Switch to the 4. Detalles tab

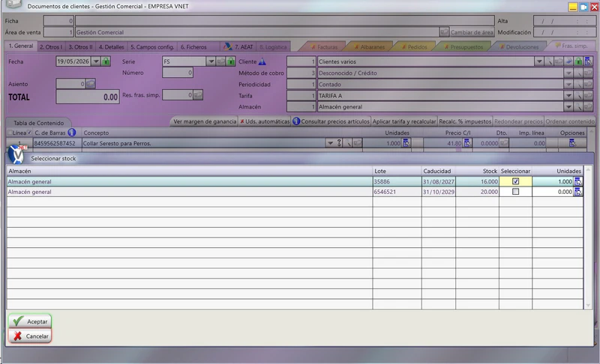click(111, 46)
